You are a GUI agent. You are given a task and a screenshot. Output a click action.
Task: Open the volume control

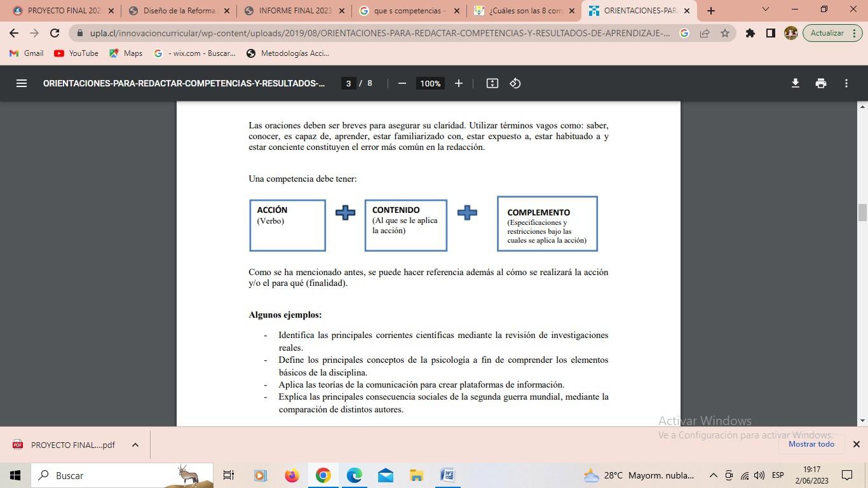(x=759, y=475)
